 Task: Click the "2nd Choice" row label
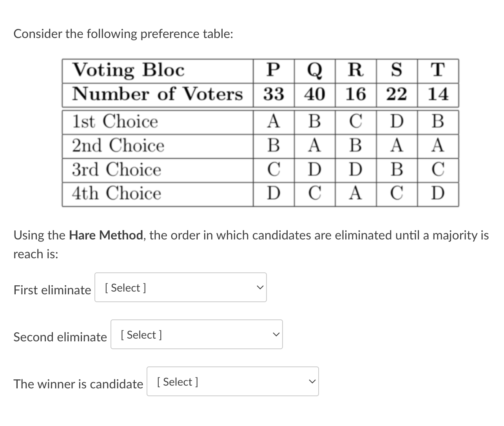(118, 145)
